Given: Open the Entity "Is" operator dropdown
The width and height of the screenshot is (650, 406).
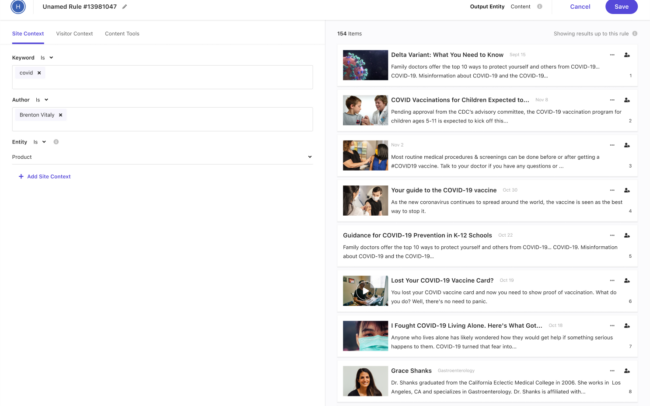Looking at the screenshot, I should tap(40, 142).
